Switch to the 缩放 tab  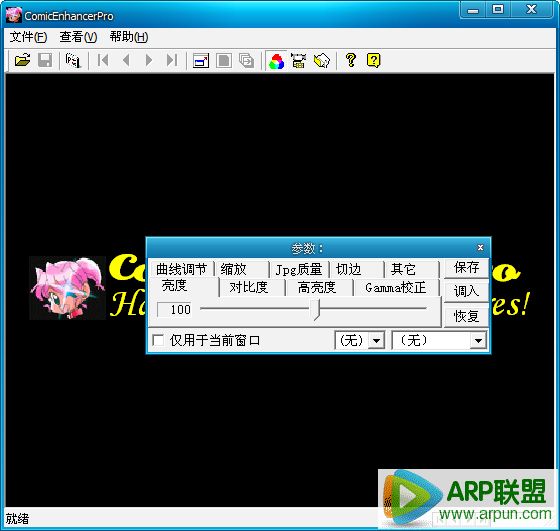pyautogui.click(x=242, y=269)
